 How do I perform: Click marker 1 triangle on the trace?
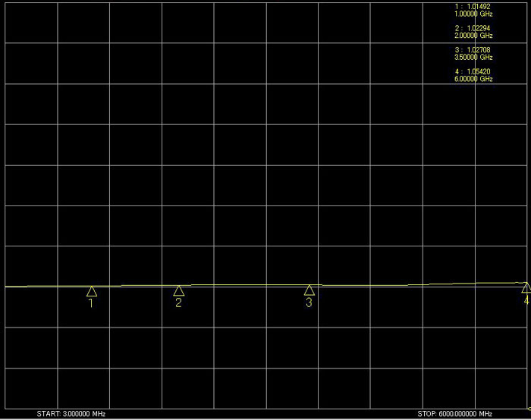[92, 291]
